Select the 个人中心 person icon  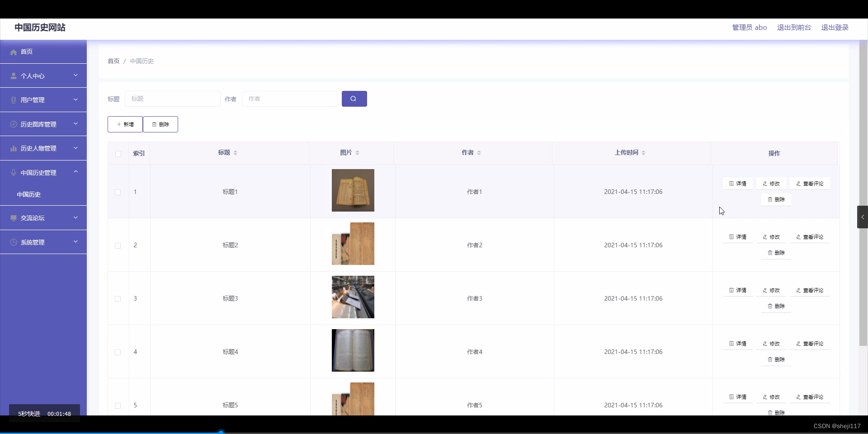(13, 75)
